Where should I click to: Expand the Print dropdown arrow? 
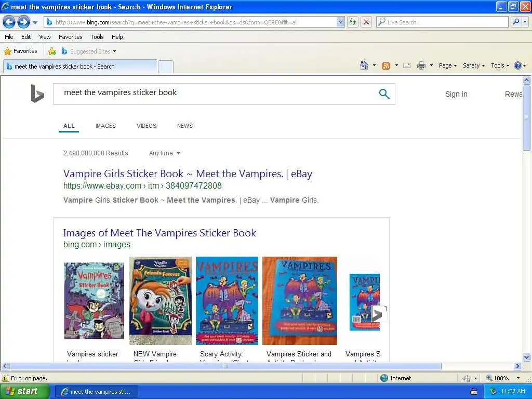[x=431, y=65]
